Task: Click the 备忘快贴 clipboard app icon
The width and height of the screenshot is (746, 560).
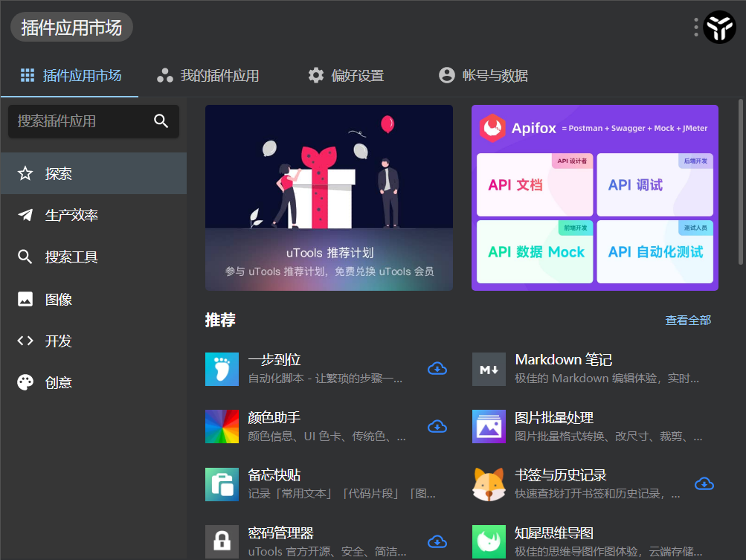Action: point(222,484)
